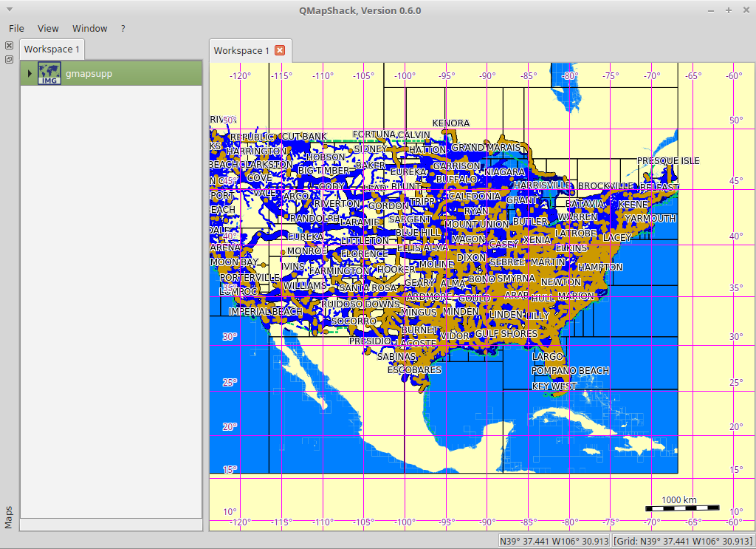Open the Window menu
Image resolution: width=756 pixels, height=549 pixels.
click(x=89, y=29)
